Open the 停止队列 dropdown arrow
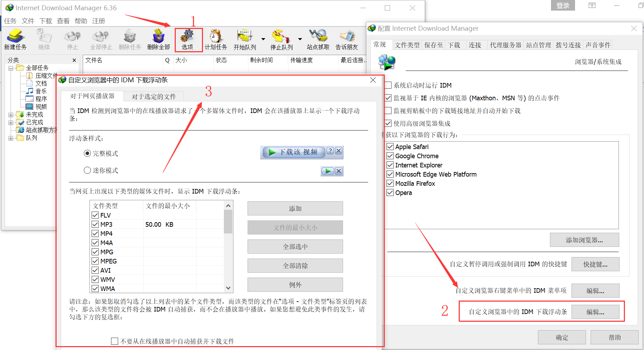The width and height of the screenshot is (644, 350). [x=300, y=39]
